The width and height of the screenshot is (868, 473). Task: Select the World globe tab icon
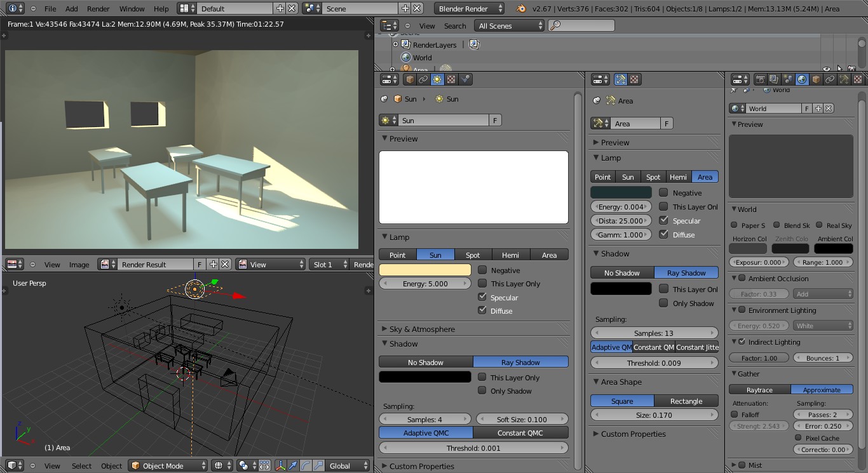pyautogui.click(x=802, y=79)
